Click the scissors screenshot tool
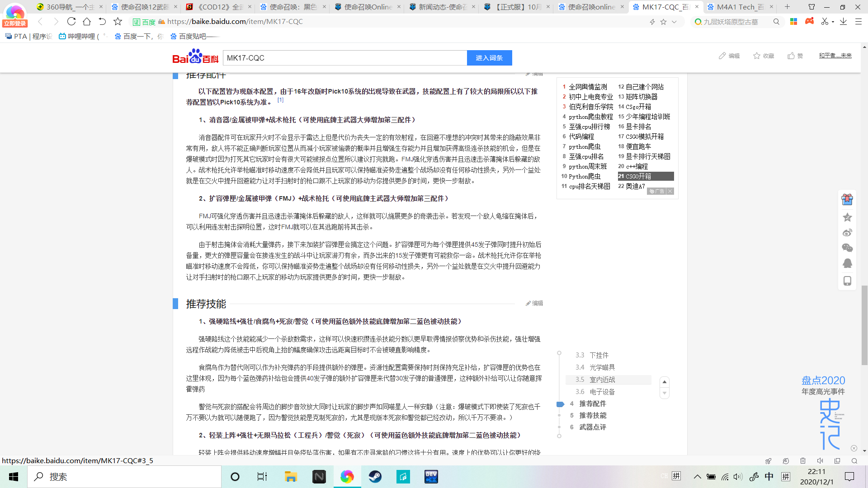This screenshot has height=488, width=868. (825, 21)
